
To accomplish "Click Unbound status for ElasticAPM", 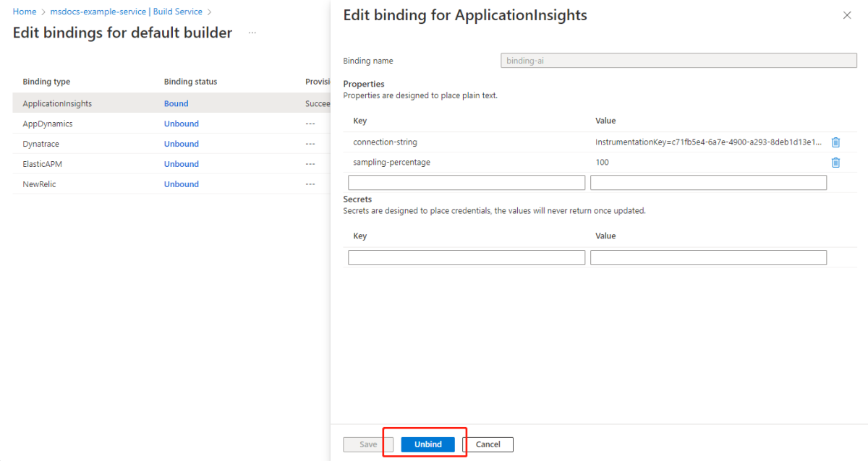I will tap(181, 164).
